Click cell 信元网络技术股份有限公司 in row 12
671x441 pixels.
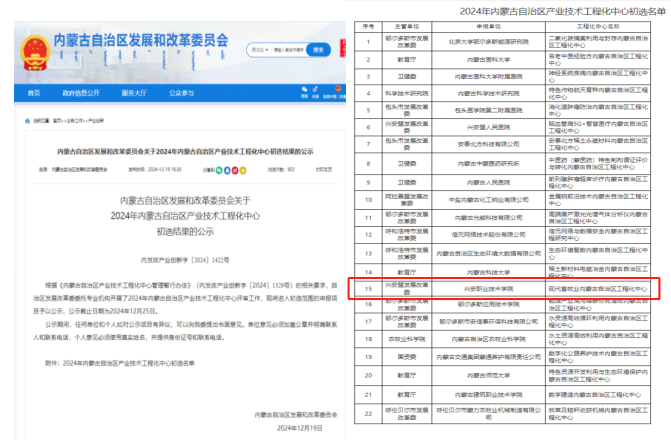click(489, 235)
